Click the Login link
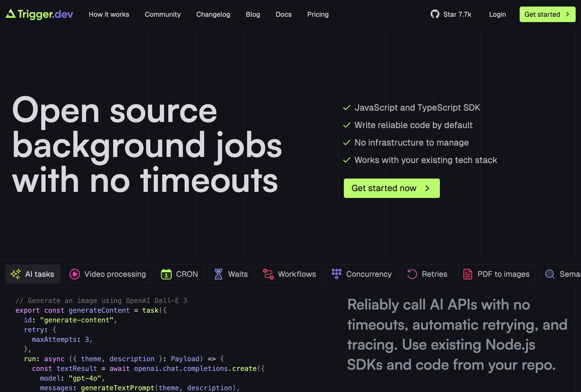The height and width of the screenshot is (392, 581). tap(497, 14)
